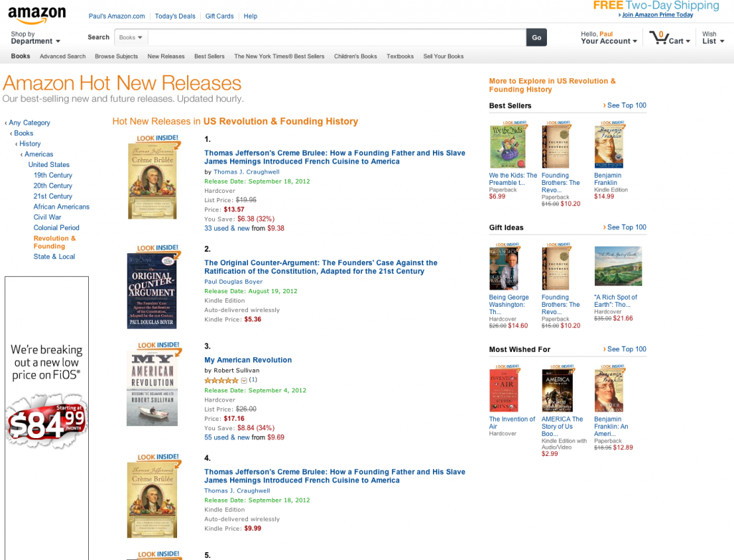Open the Shop by Department menu
The width and height of the screenshot is (734, 560).
click(x=36, y=37)
